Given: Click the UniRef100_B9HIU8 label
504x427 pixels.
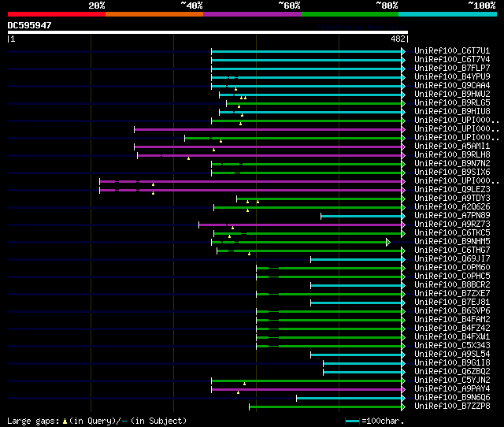Looking at the screenshot, I should (452, 112).
